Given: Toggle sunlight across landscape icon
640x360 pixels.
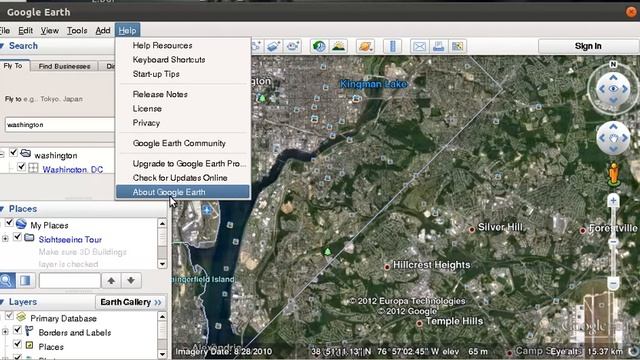Looking at the screenshot, I should [338, 46].
